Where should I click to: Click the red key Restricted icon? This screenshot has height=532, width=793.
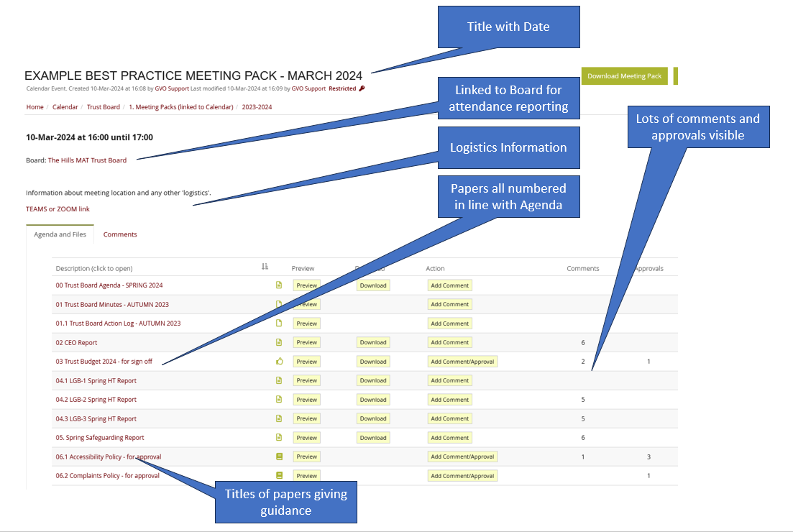(362, 88)
